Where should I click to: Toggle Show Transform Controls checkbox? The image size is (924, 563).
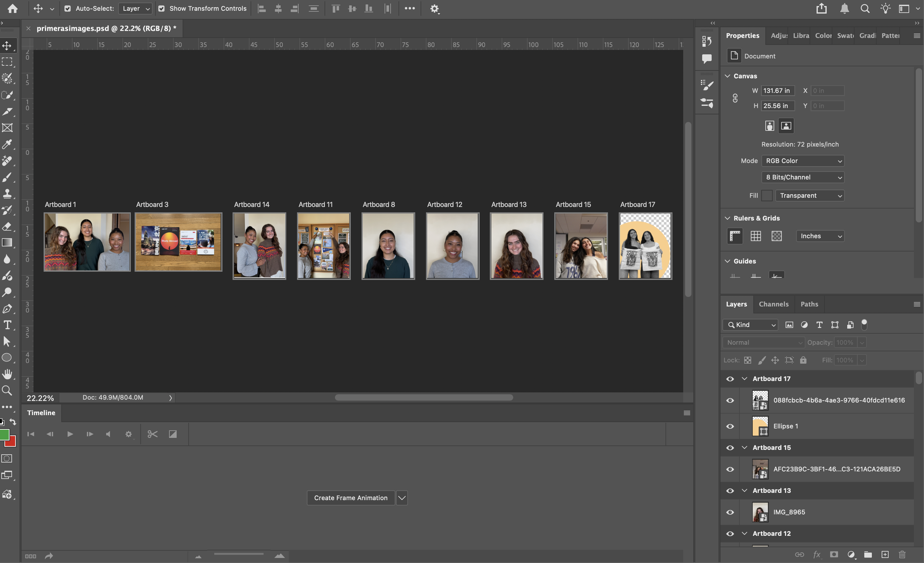coord(161,9)
